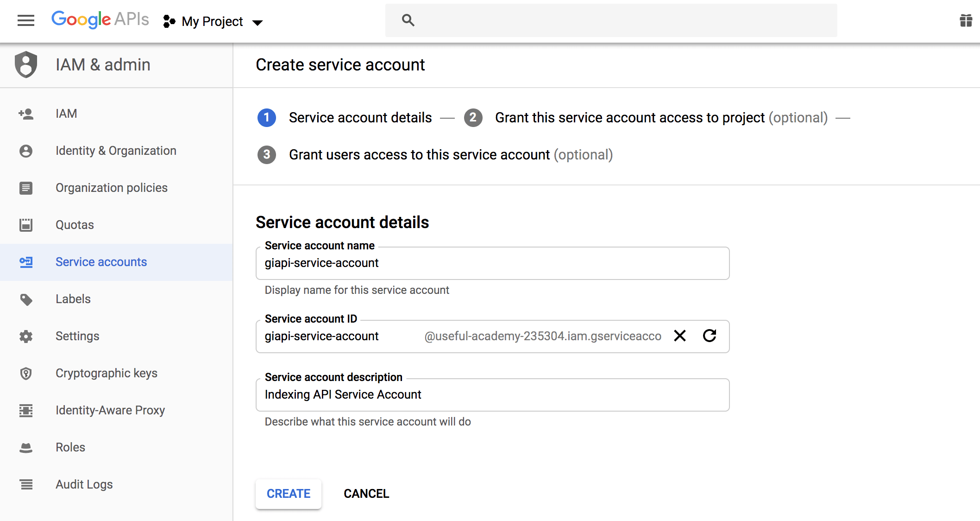Click the CREATE button

pyautogui.click(x=289, y=494)
